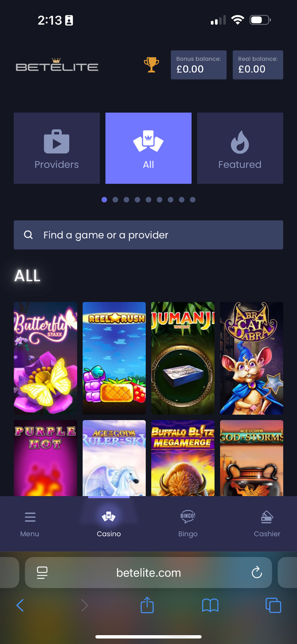
Task: Show Safari open tabs
Action: click(273, 606)
